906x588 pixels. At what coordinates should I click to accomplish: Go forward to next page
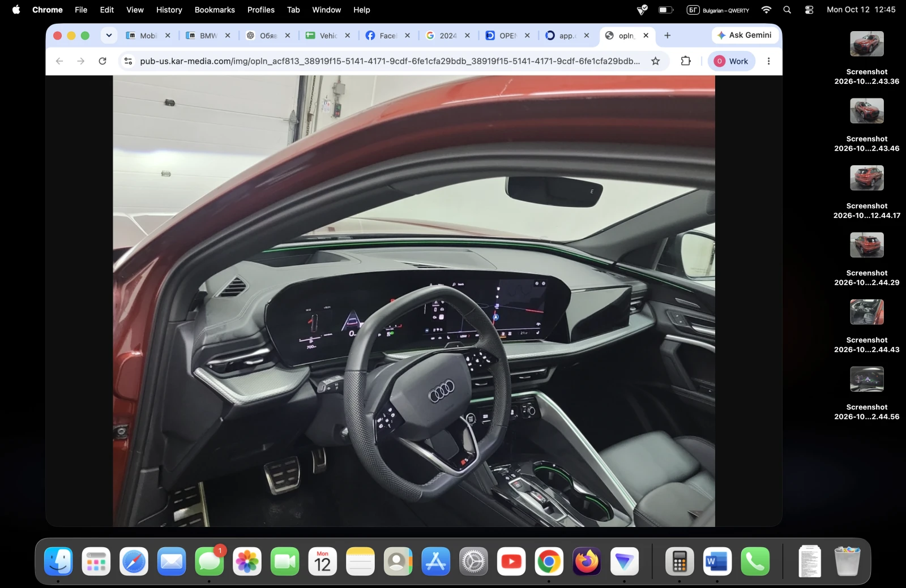pos(81,61)
